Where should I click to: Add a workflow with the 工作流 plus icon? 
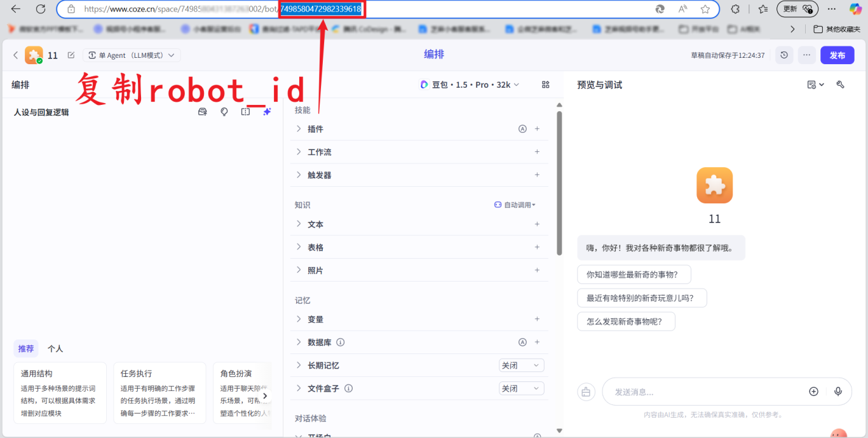pos(537,151)
